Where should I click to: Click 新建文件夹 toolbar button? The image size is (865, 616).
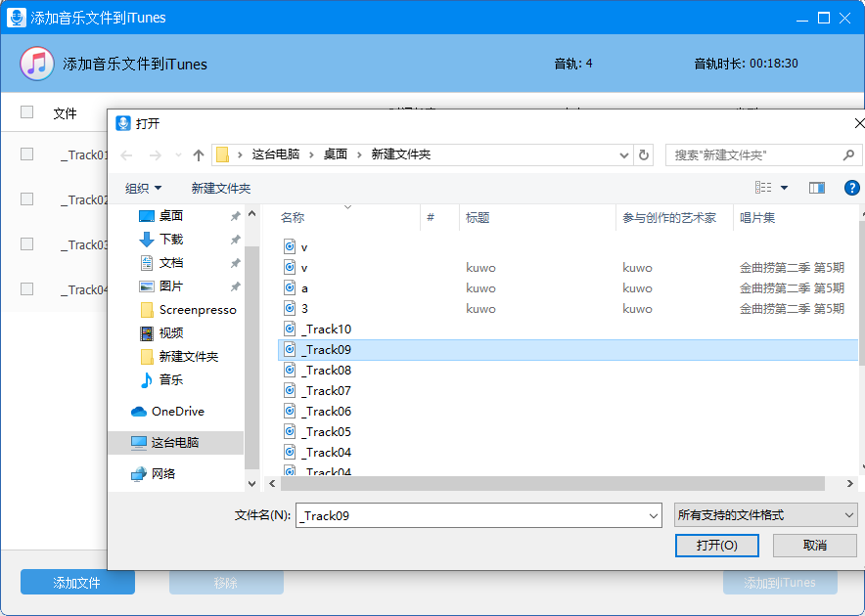[221, 188]
